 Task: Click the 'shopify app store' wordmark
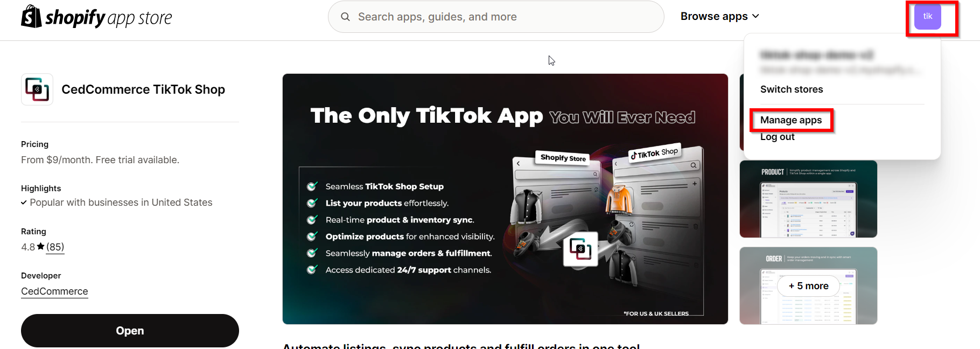pyautogui.click(x=108, y=18)
